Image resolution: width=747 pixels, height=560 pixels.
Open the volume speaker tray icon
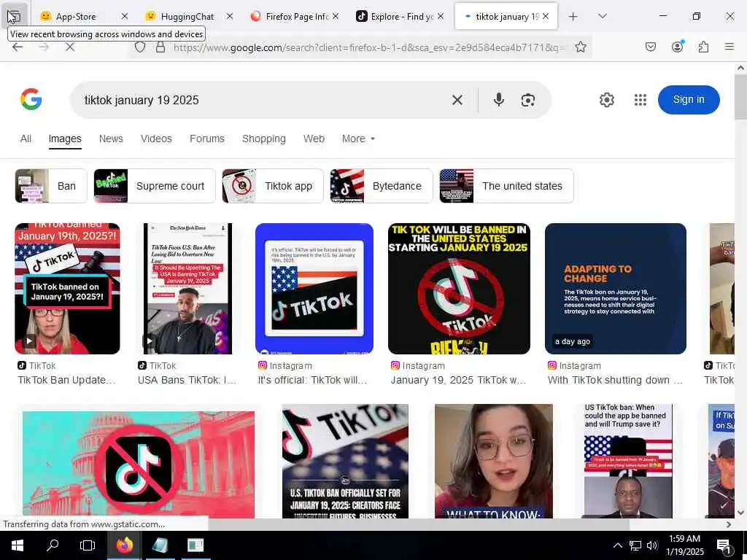(x=652, y=545)
